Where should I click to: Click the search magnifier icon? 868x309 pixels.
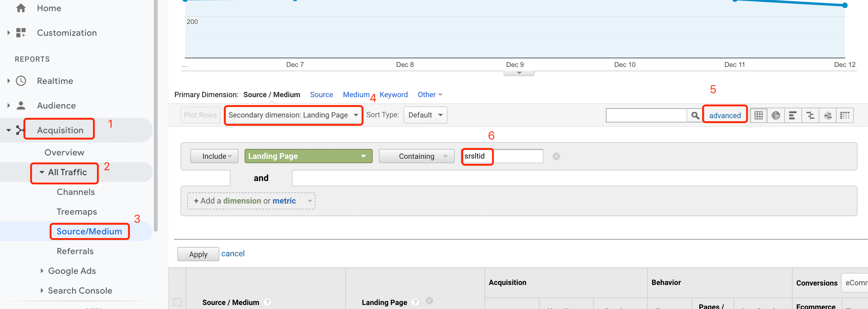click(695, 115)
